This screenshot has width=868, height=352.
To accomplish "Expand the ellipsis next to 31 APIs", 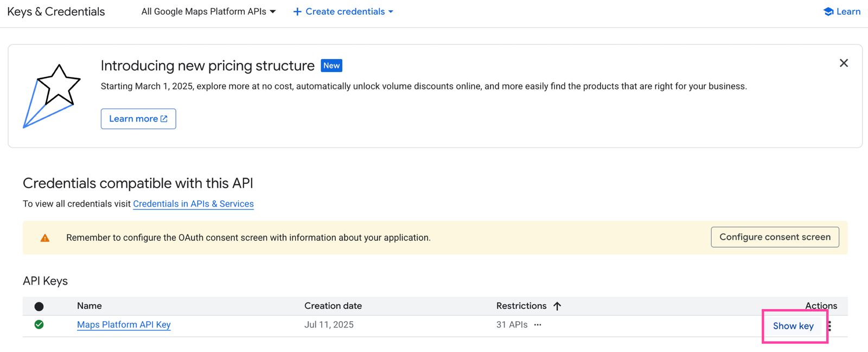I will [538, 325].
